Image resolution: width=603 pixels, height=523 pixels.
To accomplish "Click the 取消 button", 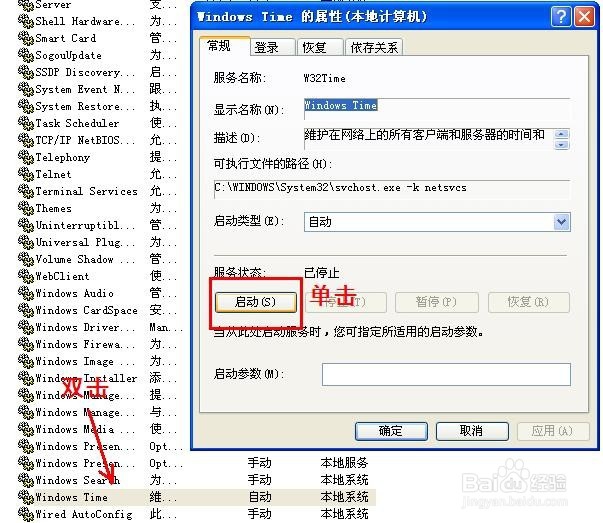I will point(472,431).
